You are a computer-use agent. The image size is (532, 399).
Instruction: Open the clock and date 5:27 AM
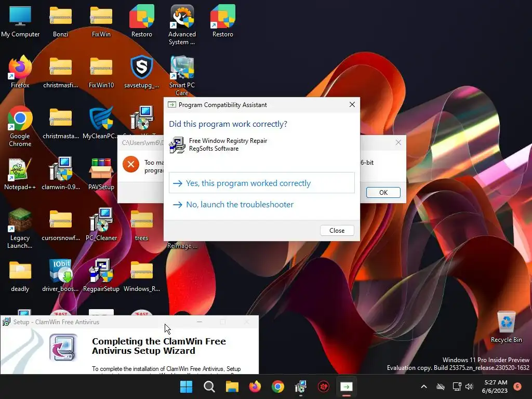495,387
